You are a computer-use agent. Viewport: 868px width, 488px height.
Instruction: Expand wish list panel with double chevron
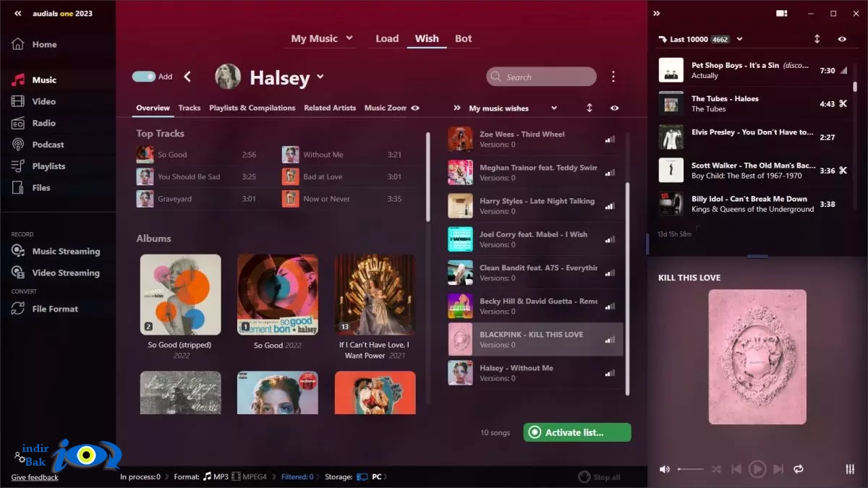point(456,108)
